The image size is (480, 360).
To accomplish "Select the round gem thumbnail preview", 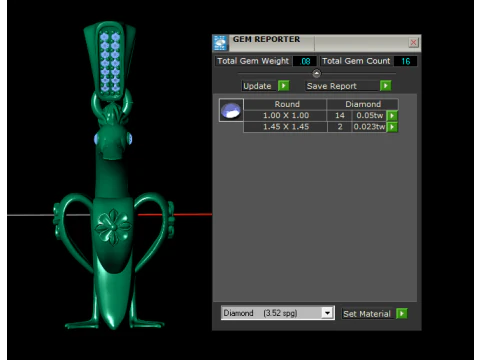I will point(231,110).
